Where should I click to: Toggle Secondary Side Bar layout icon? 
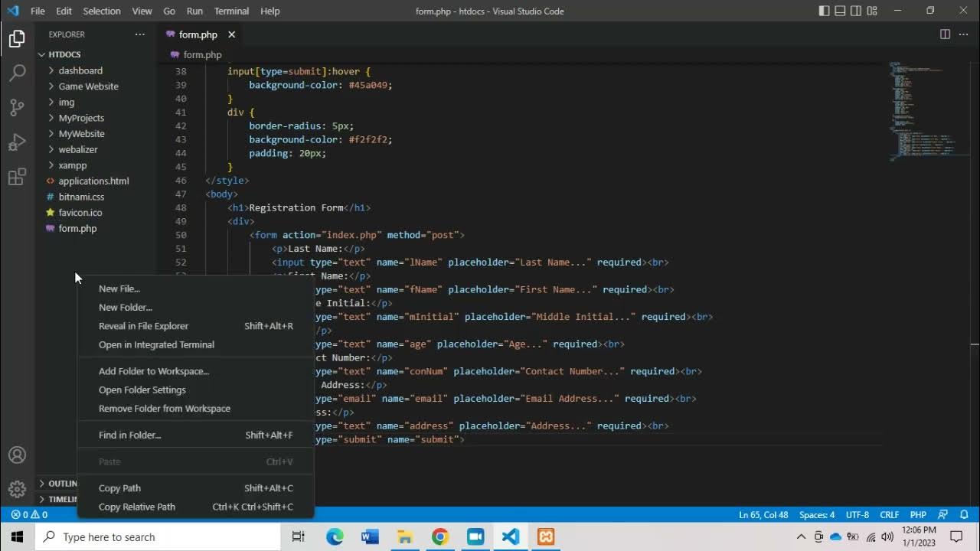[856, 11]
